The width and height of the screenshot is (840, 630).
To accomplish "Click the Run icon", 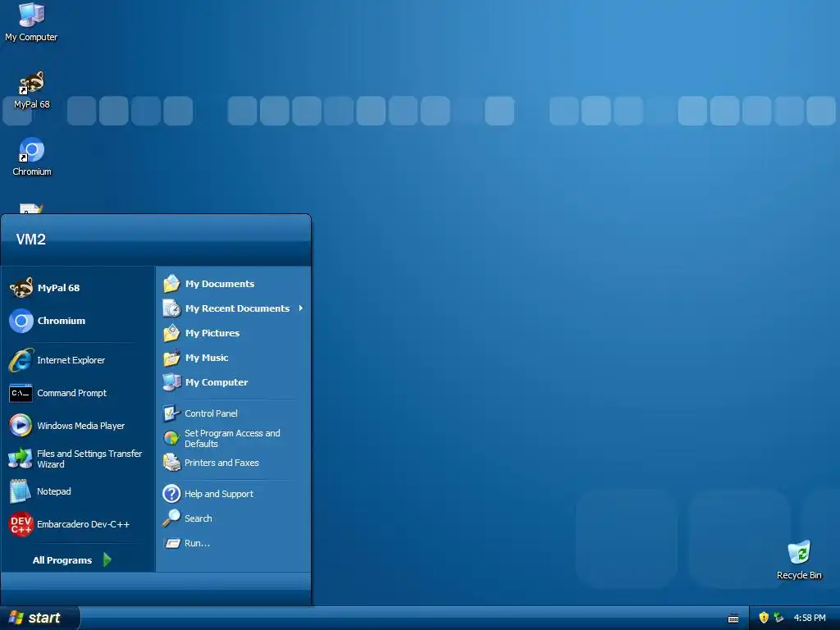I will [171, 543].
